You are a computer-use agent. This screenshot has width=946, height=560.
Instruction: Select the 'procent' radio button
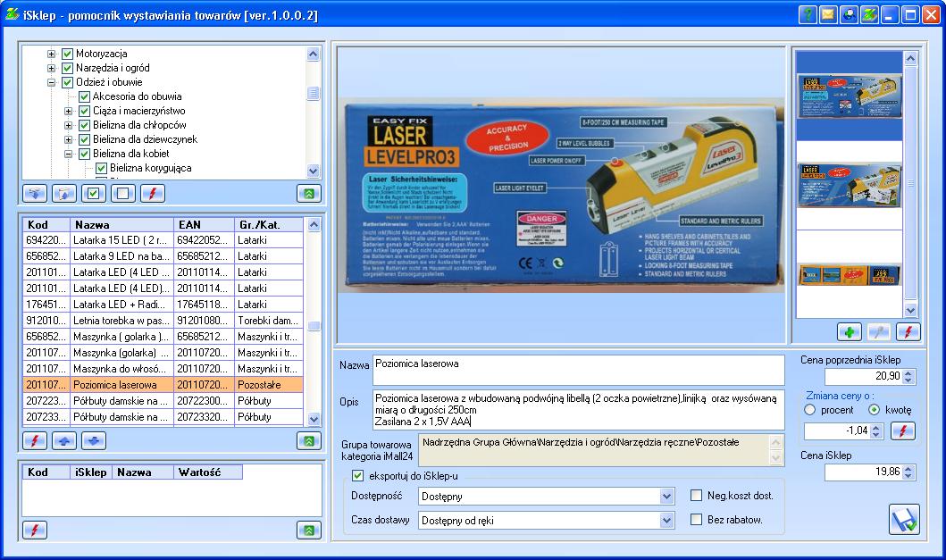tap(811, 410)
